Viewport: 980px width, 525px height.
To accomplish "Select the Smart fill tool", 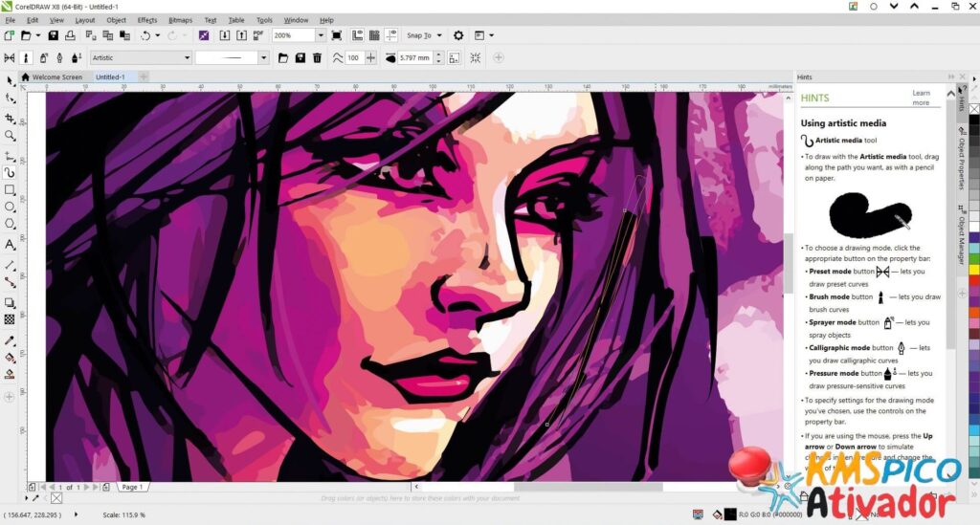I will point(10,375).
